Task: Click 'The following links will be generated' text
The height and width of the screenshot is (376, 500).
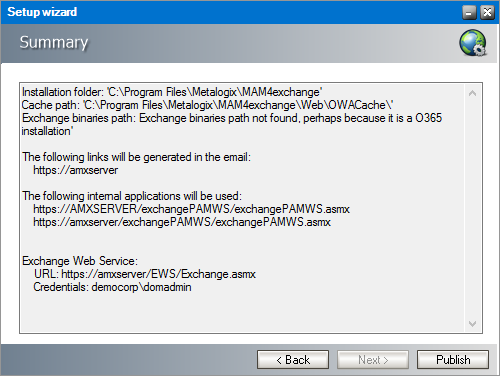Action: point(136,157)
